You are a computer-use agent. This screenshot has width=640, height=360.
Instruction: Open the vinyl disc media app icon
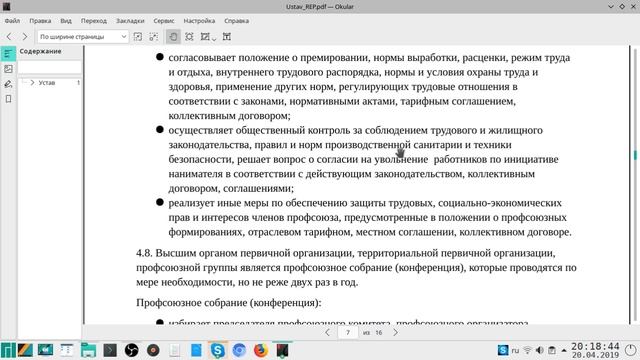tap(153, 350)
